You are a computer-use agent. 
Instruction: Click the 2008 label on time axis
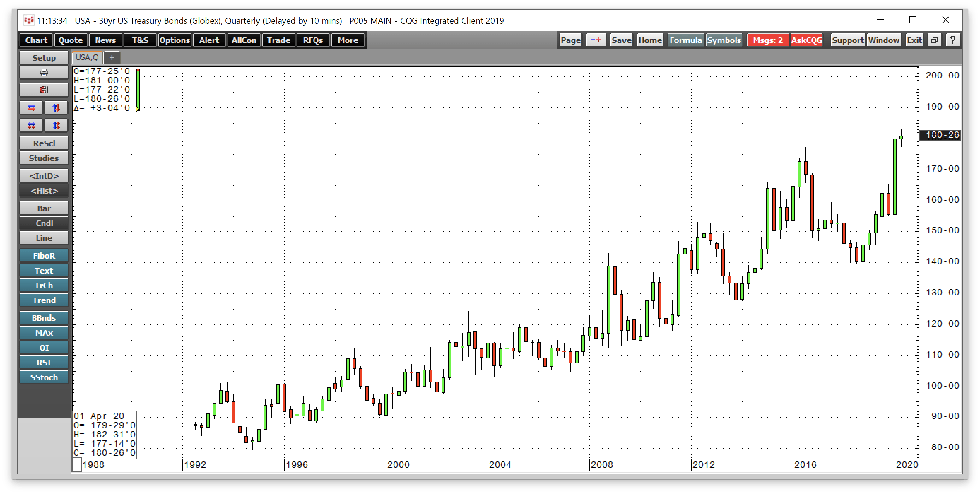click(602, 465)
